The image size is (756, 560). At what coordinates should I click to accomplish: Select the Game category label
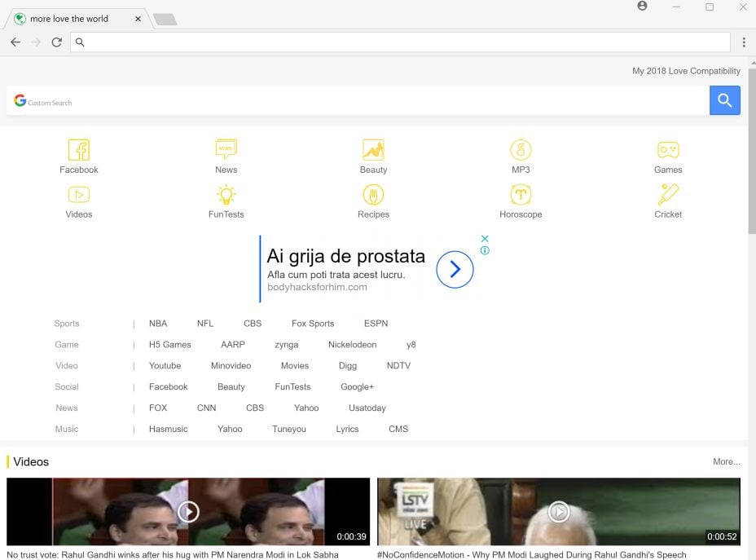tap(67, 344)
